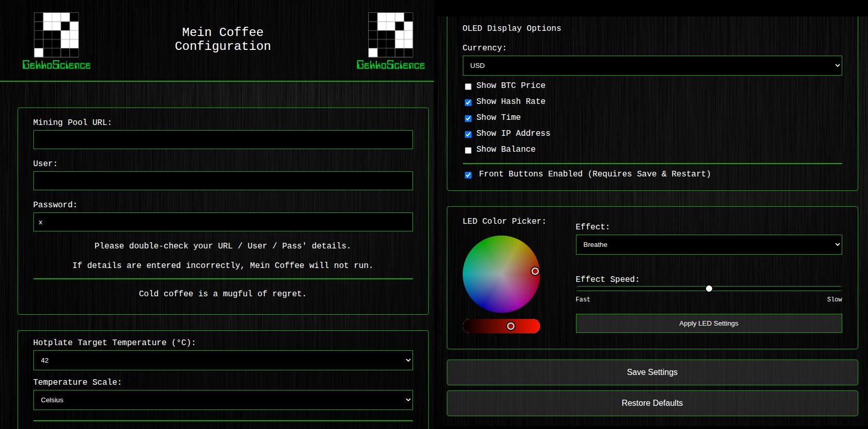Click the Effect Speed label
The image size is (868, 429).
pos(607,279)
